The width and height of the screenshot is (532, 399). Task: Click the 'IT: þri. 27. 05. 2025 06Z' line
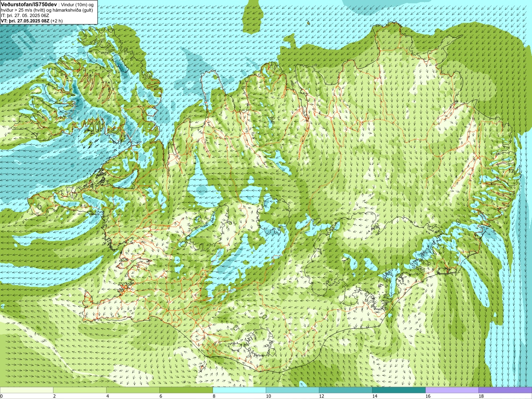25,15
